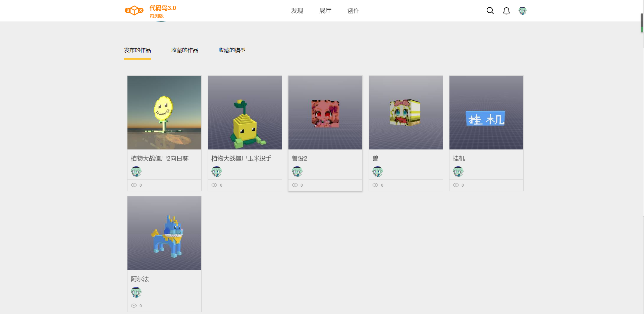Open the cube-head thumbnail of 兽
Viewport: 644px width, 314px height.
pyautogui.click(x=406, y=113)
